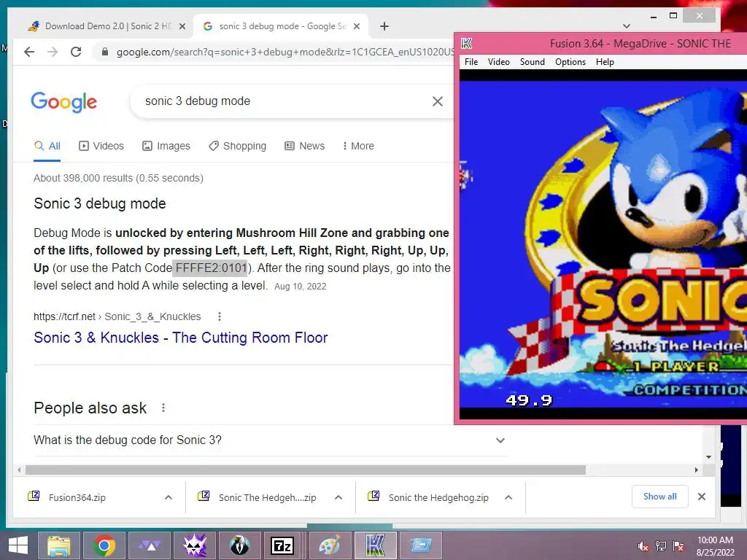Open the Fusion364.zip download

pos(77,497)
